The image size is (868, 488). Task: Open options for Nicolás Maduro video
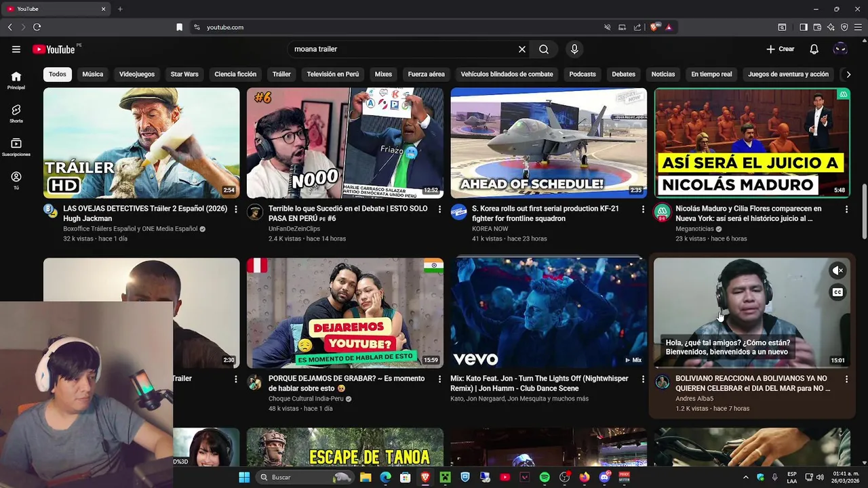pos(846,209)
